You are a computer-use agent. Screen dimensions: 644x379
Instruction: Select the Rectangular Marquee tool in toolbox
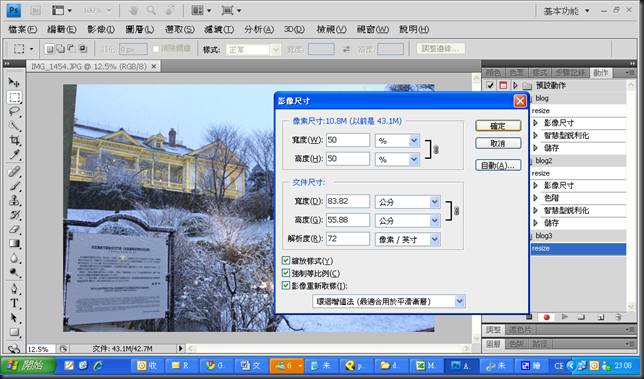pyautogui.click(x=14, y=97)
